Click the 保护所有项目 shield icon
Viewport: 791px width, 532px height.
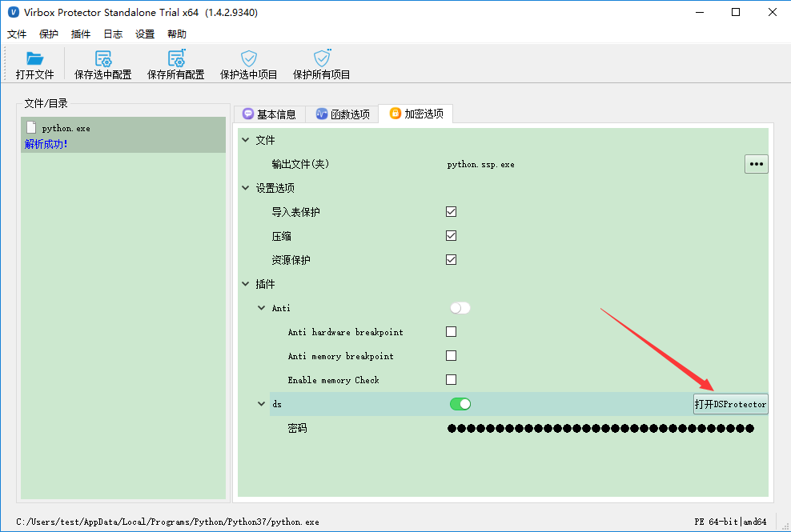322,58
